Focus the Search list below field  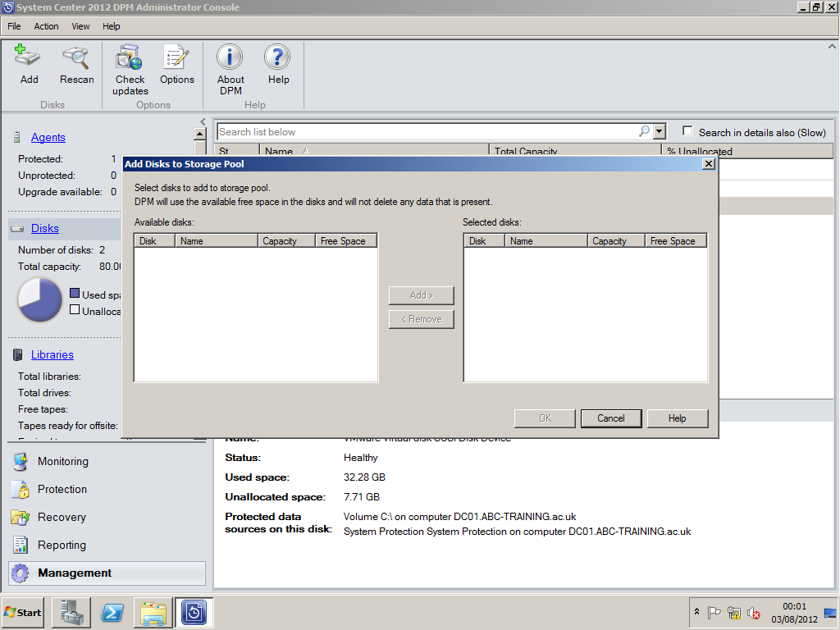pyautogui.click(x=427, y=132)
